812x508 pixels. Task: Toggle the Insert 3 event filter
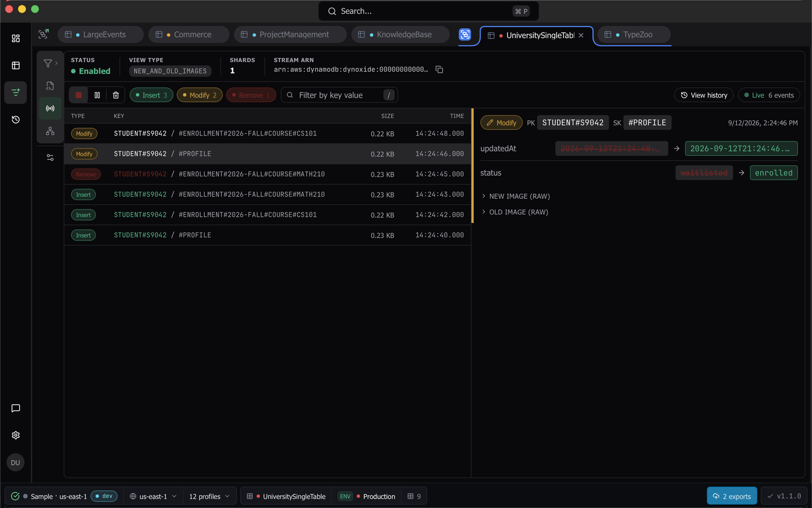point(151,95)
